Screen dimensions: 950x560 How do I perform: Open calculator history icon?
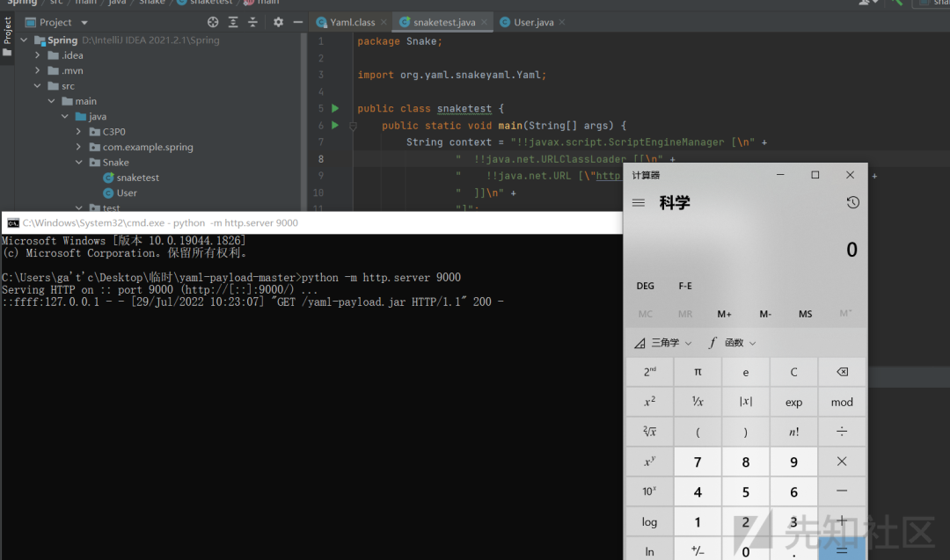[852, 202]
